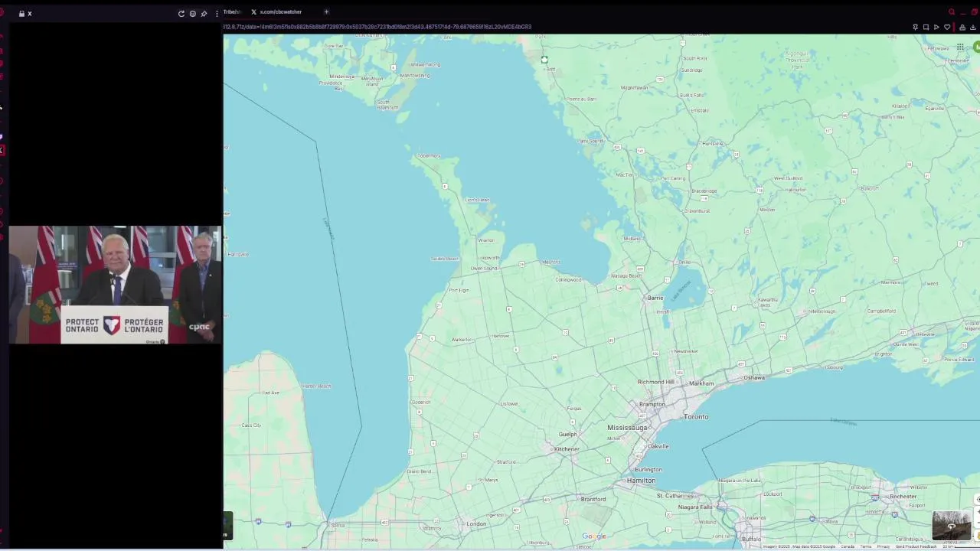Image resolution: width=980 pixels, height=551 pixels.
Task: Open a new browser tab with plus
Action: click(326, 11)
